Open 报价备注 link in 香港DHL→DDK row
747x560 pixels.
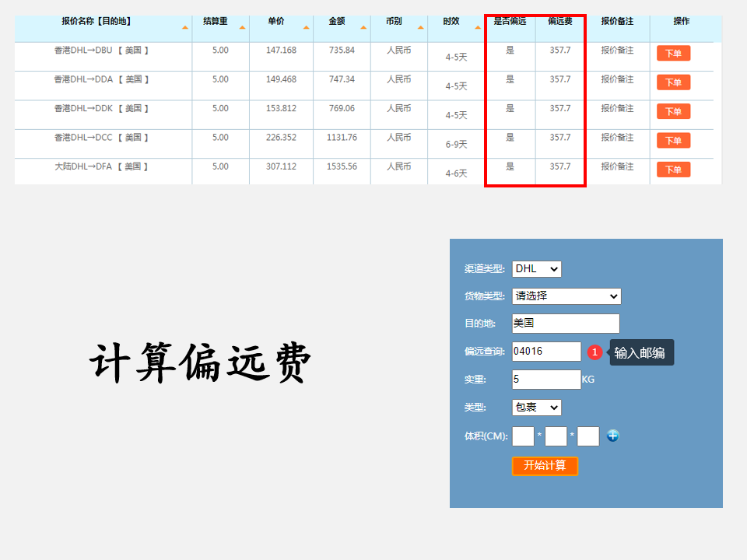point(617,108)
